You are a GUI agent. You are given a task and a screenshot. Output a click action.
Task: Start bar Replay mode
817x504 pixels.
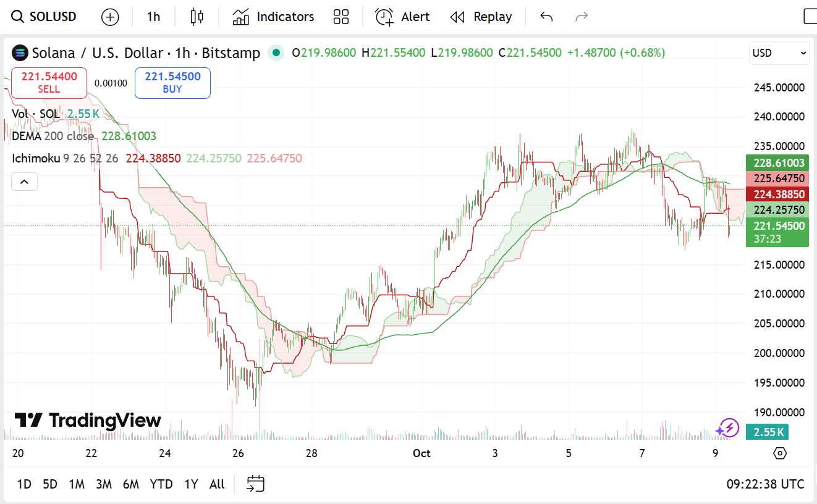click(x=481, y=17)
